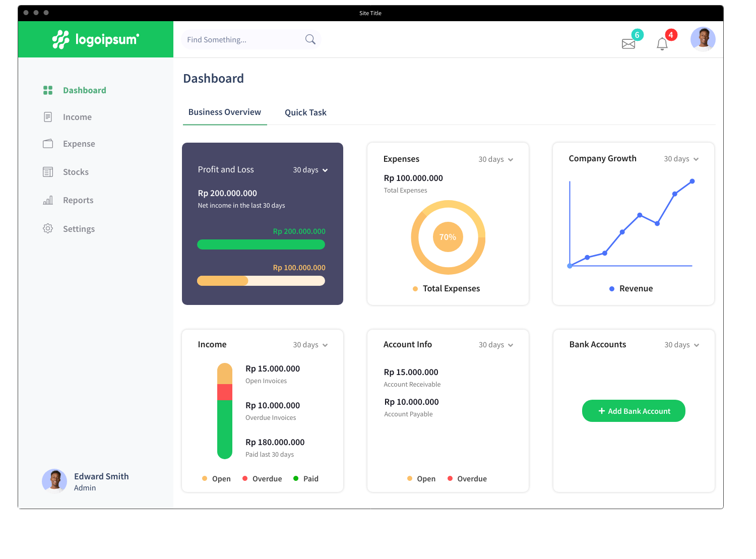Click the Dashboard grid icon in sidebar
Viewport: 756px width, 559px height.
coord(48,90)
